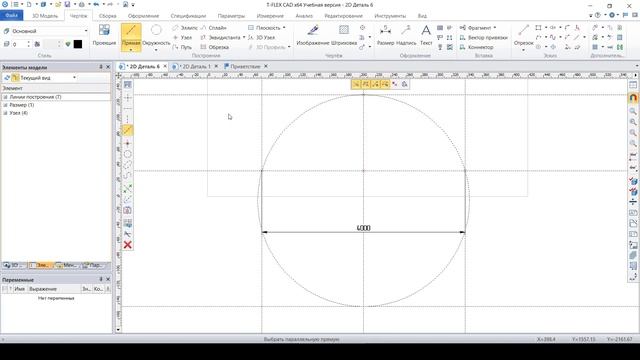The image size is (640, 360).
Task: Expand the Линии построения tree node
Action: pos(5,97)
